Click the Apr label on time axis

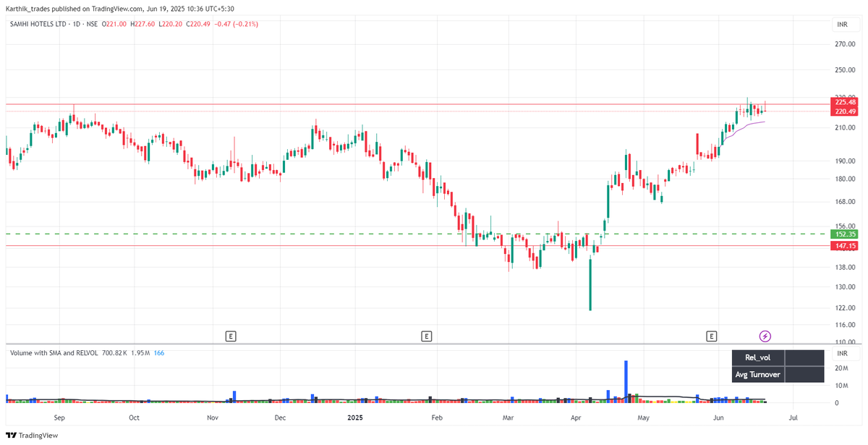[576, 418]
